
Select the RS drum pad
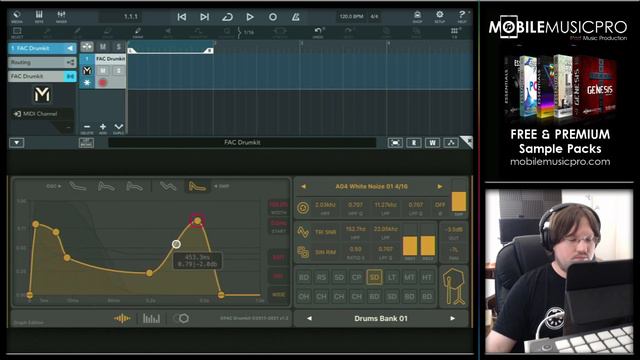[x=321, y=278]
